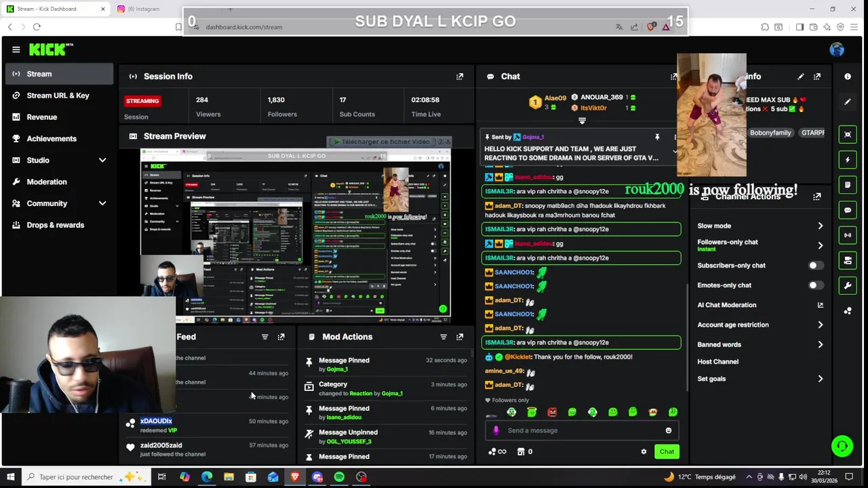Click the stream preview thumbnail
This screenshot has width=868, height=488.
coord(296,235)
